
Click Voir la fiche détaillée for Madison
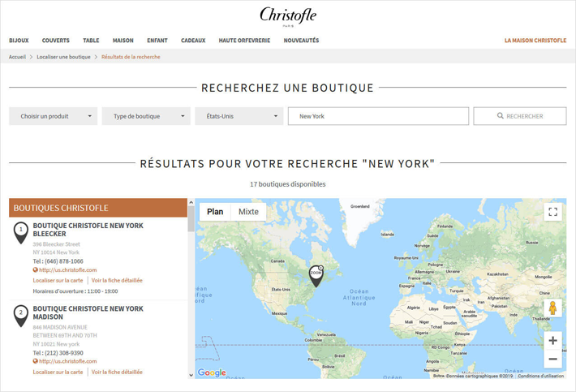point(117,373)
